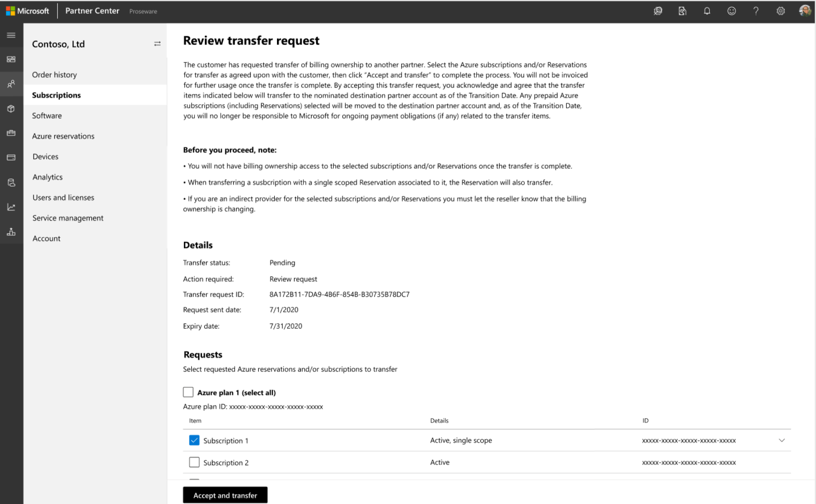This screenshot has width=816, height=504.
Task: Click Proseware label in header
Action: coord(143,11)
